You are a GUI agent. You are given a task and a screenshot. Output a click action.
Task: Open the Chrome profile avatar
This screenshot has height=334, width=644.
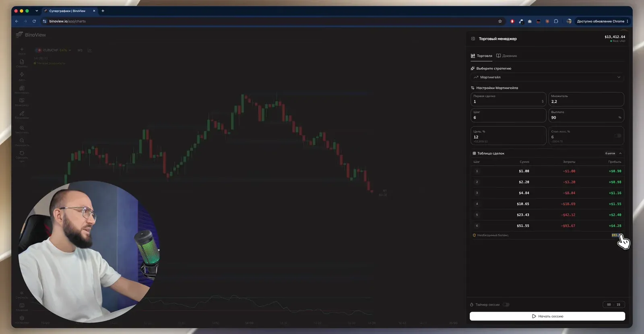point(569,21)
